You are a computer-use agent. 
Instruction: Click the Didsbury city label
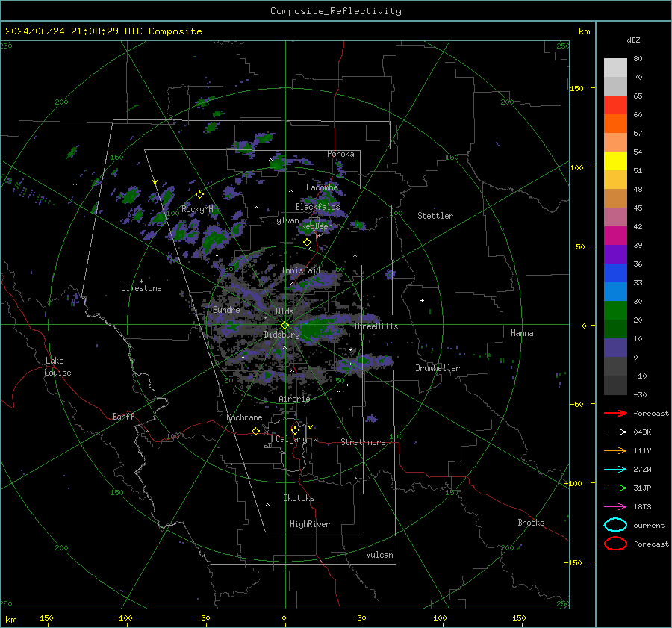[x=282, y=335]
